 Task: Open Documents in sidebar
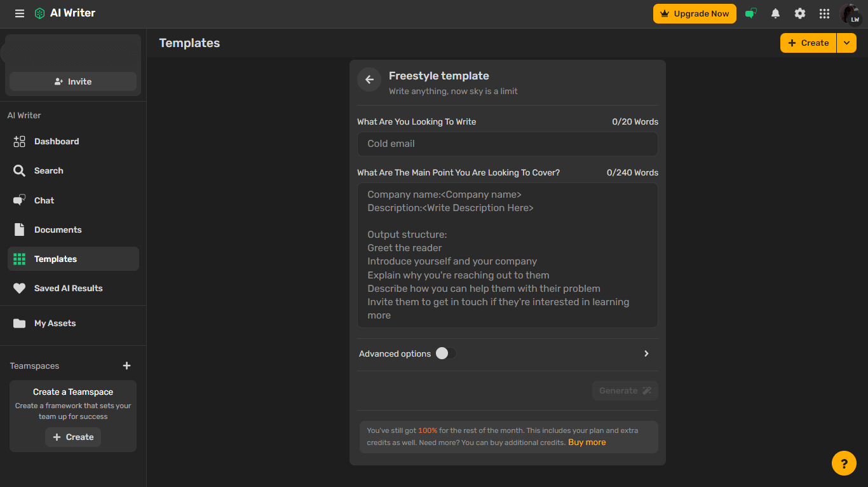[x=73, y=230]
